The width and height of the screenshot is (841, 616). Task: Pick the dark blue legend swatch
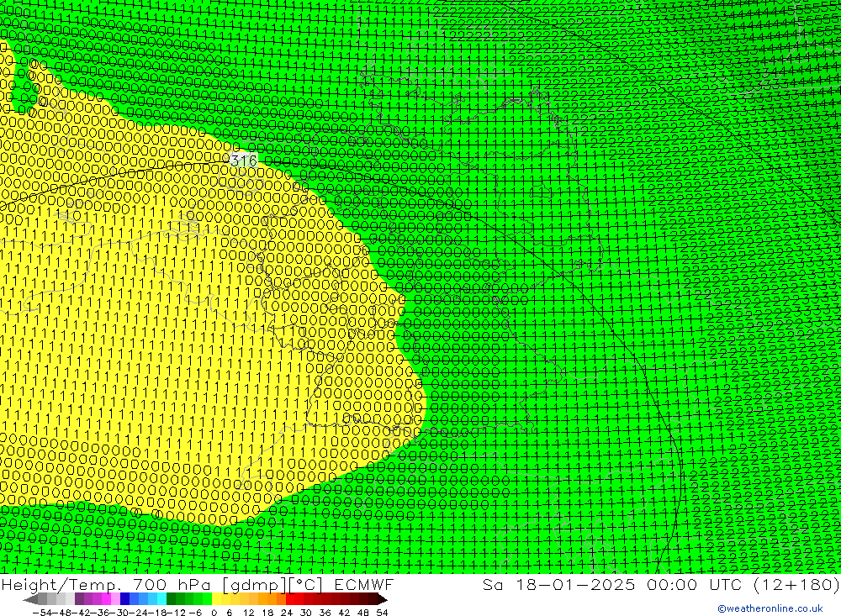[x=124, y=599]
